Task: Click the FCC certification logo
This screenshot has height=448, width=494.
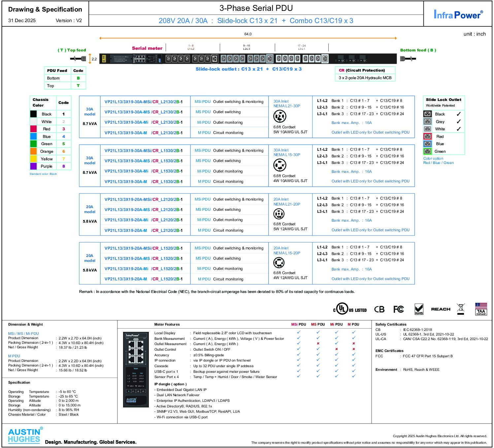Action: (398, 309)
